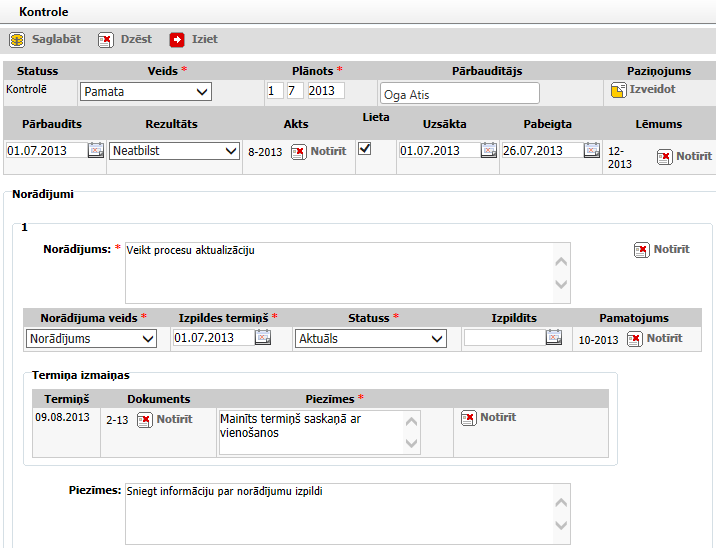Click Notīrīt next to Pamatojums 10-2013
The width and height of the screenshot is (716, 548).
click(655, 339)
